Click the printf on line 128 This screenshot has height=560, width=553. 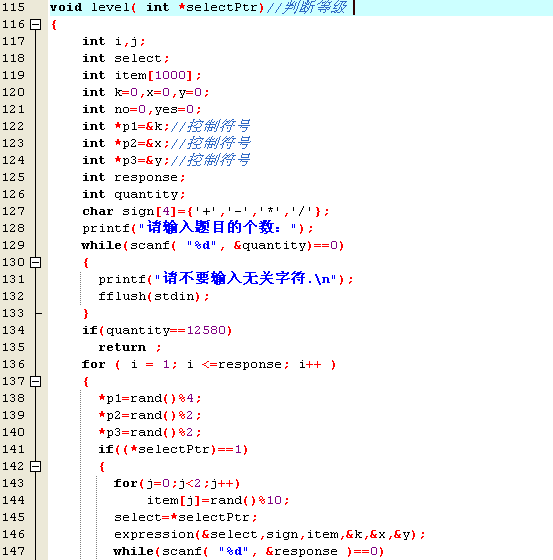[198, 228]
